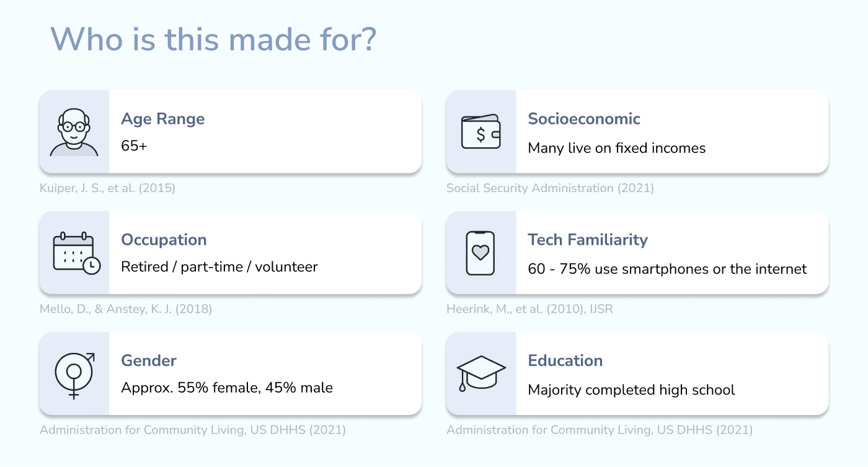This screenshot has height=467, width=868.
Task: Click the Occupation card title
Action: (164, 240)
